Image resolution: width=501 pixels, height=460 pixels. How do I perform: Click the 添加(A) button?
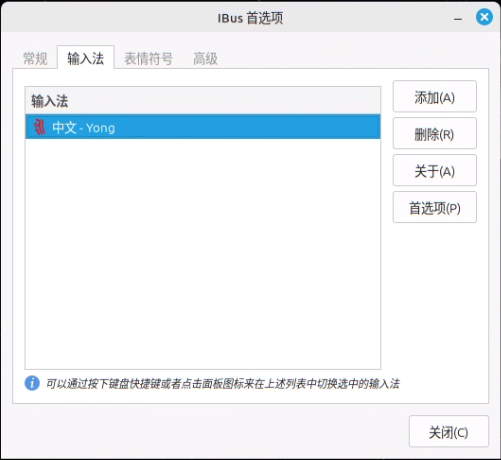tap(434, 97)
